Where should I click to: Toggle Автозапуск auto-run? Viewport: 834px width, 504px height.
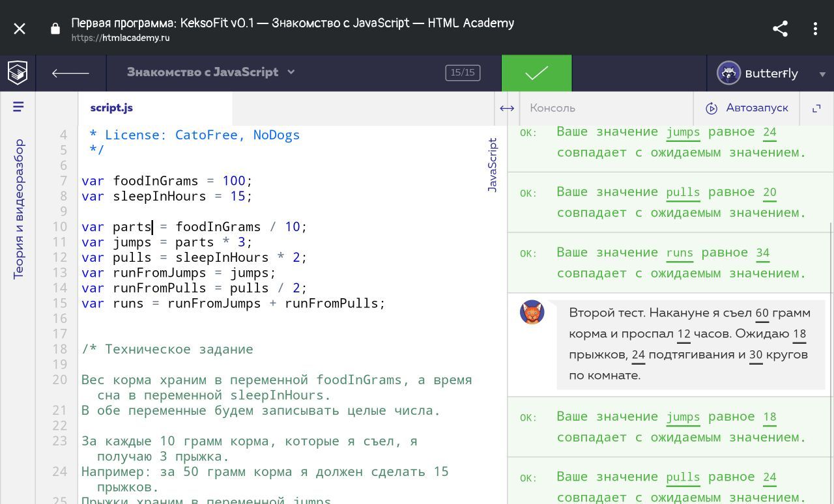pyautogui.click(x=747, y=108)
